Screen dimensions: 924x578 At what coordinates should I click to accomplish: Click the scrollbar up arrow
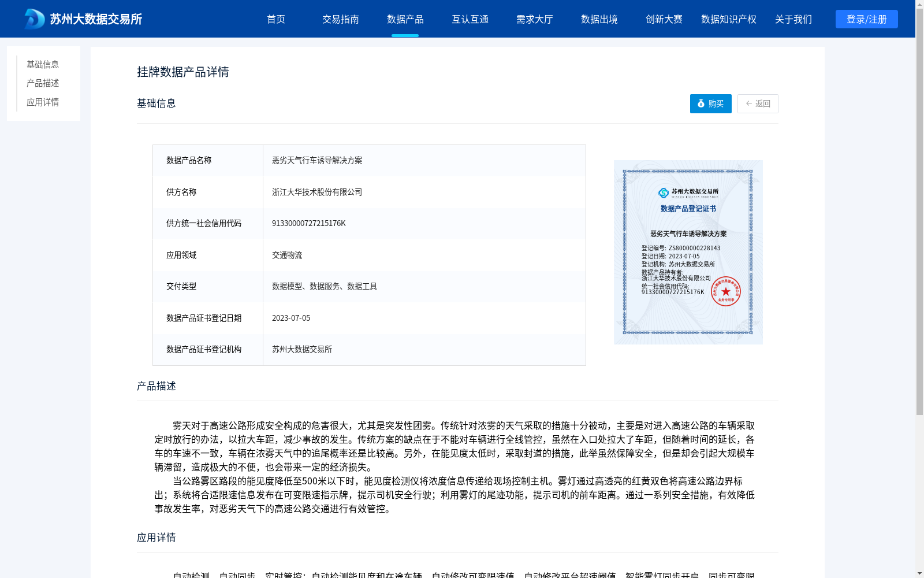point(919,4)
